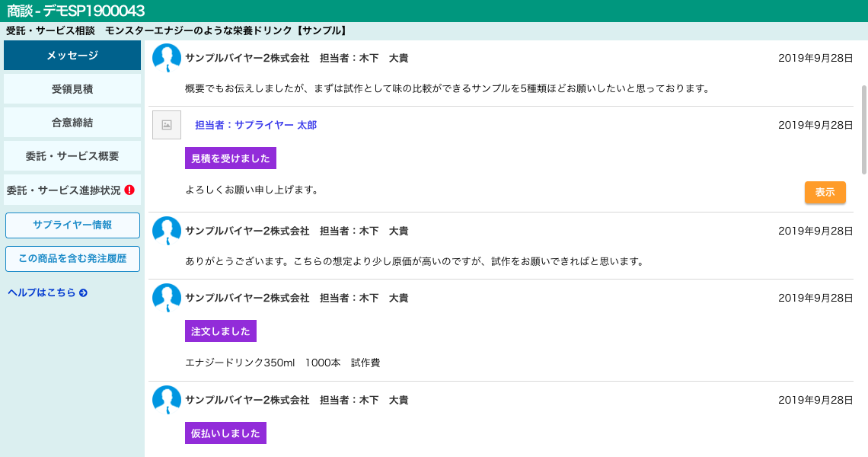The width and height of the screenshot is (868, 457).
Task: Open the メッセージ tab
Action: click(72, 56)
